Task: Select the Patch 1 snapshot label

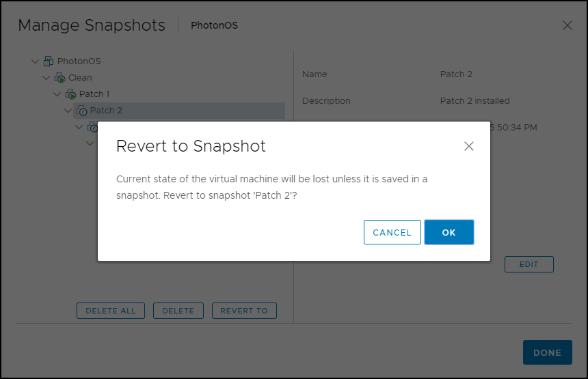Action: click(x=94, y=94)
